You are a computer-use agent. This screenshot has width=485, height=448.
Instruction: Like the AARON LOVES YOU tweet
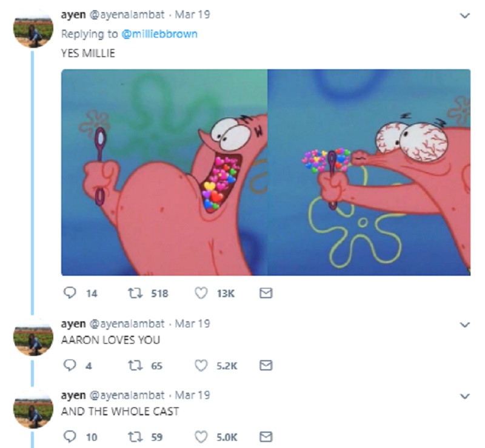click(x=201, y=366)
